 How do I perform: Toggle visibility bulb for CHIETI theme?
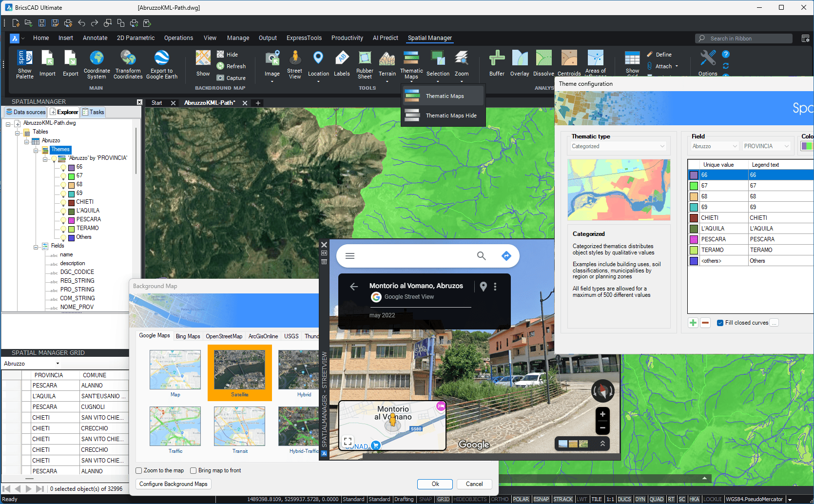point(63,202)
